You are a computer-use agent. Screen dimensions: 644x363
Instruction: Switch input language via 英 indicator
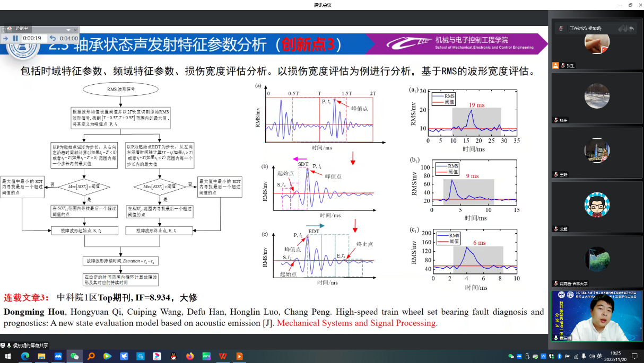coord(599,356)
